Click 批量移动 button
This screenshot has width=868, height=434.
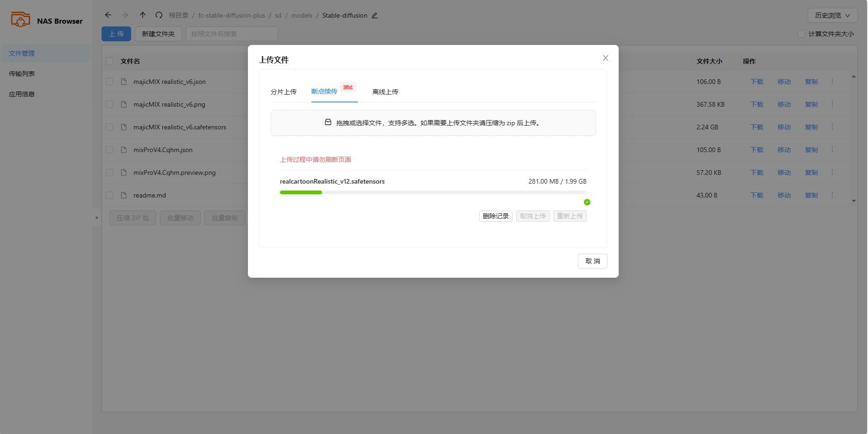point(180,218)
